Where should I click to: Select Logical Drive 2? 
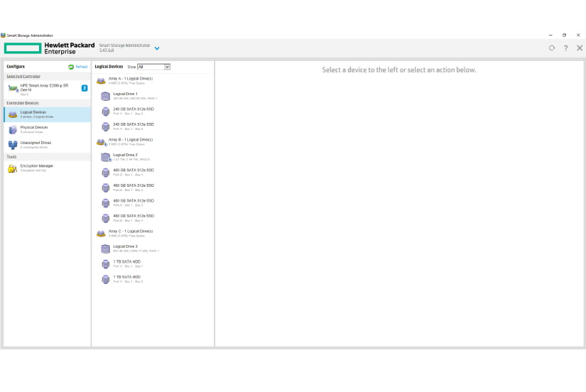[x=153, y=157]
